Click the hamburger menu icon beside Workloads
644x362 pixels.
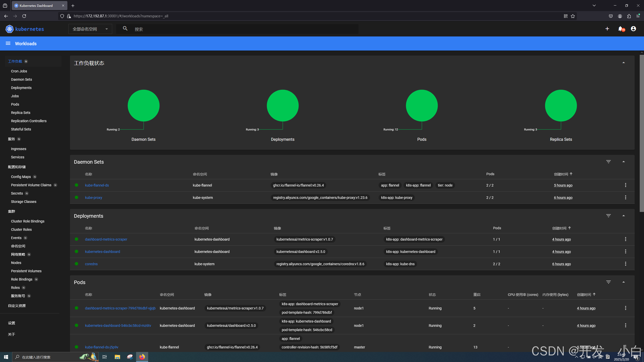[x=8, y=43]
